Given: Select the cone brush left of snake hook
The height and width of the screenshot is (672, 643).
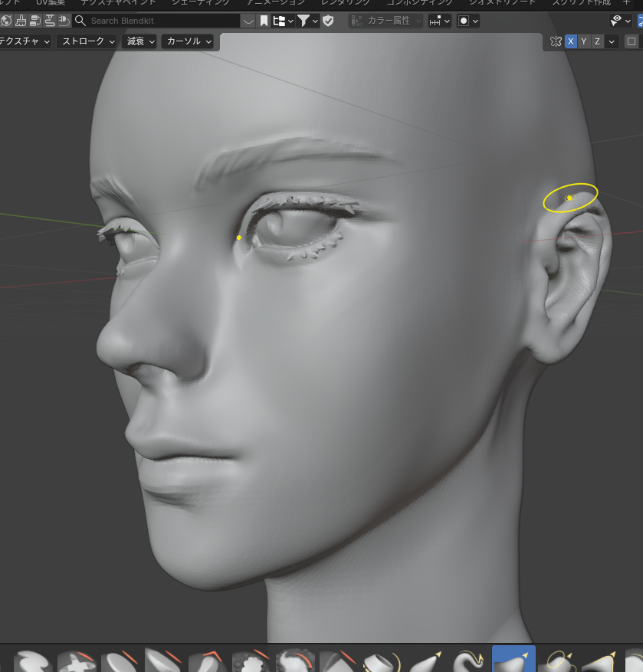Looking at the screenshot, I should click(x=425, y=661).
